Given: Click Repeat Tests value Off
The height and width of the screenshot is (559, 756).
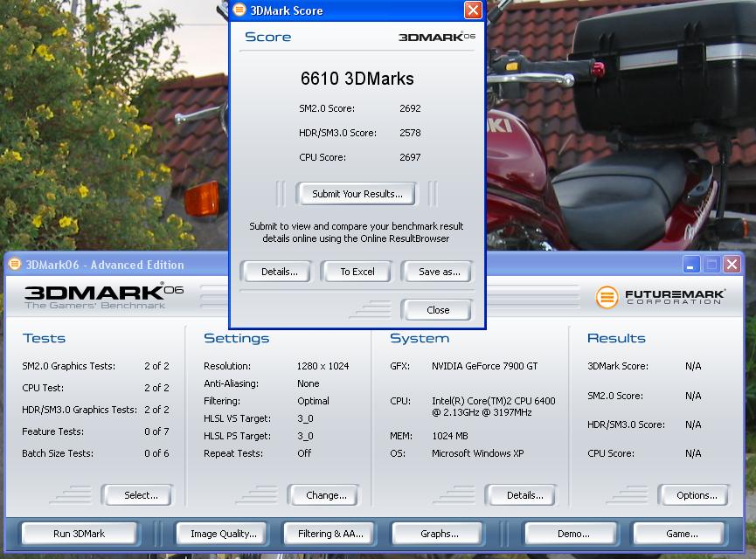Looking at the screenshot, I should tap(304, 453).
